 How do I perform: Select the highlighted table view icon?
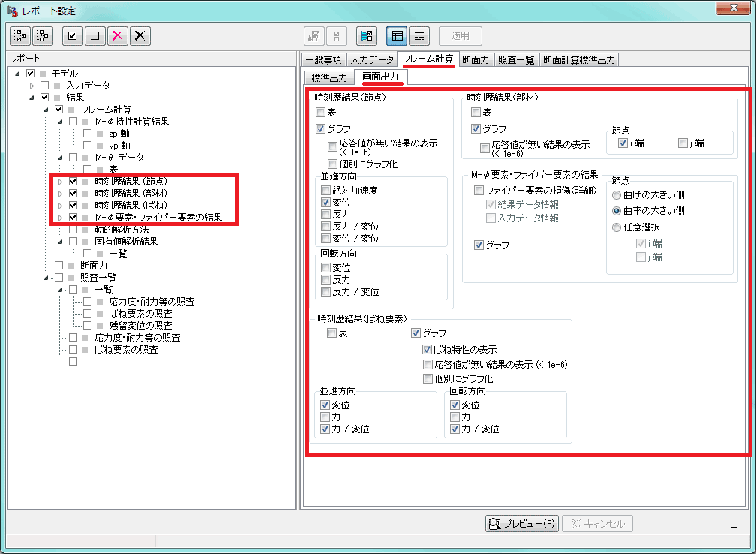click(397, 36)
